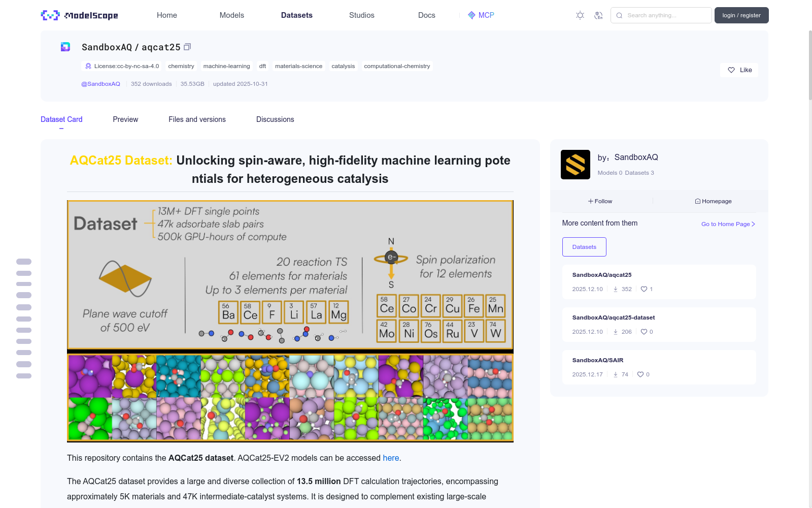Click the search magnifier icon
This screenshot has height=508, width=812.
coord(619,15)
